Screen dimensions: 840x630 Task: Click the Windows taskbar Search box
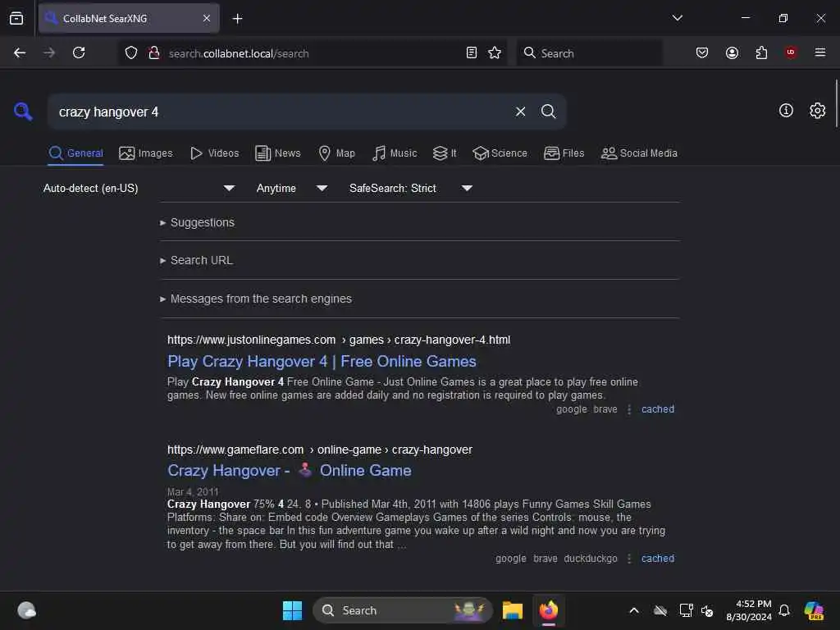[402, 610]
